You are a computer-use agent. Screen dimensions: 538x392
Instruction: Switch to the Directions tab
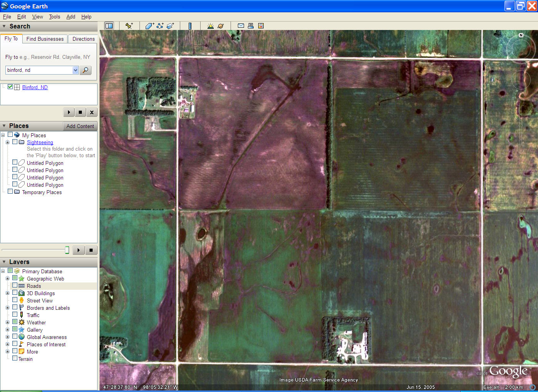[x=83, y=39]
